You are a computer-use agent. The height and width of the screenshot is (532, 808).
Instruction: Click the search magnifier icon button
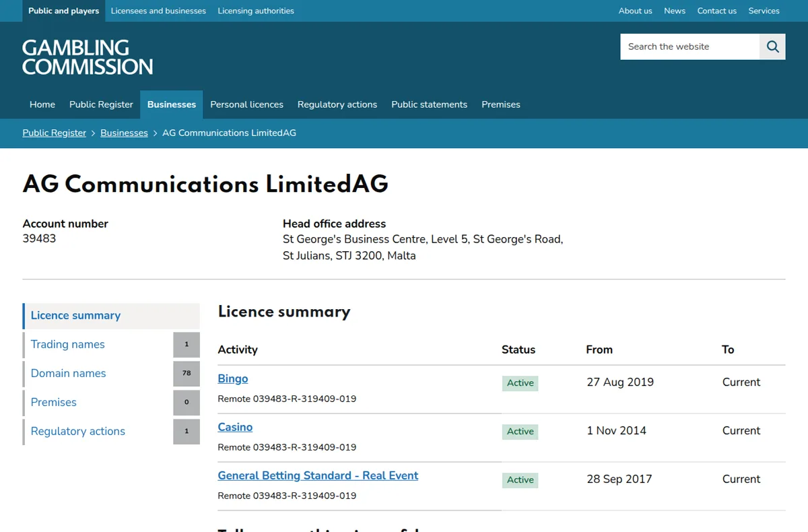(772, 46)
